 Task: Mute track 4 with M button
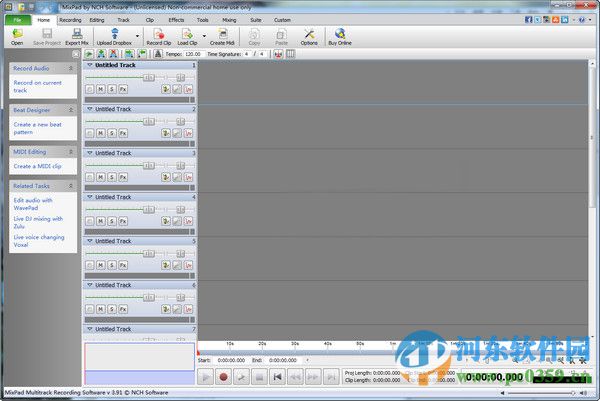point(101,221)
